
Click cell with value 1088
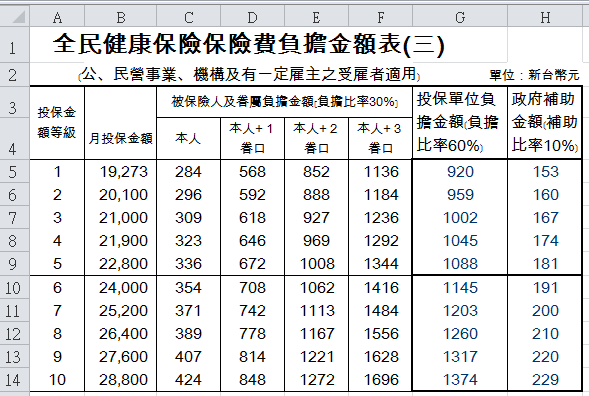coord(460,263)
